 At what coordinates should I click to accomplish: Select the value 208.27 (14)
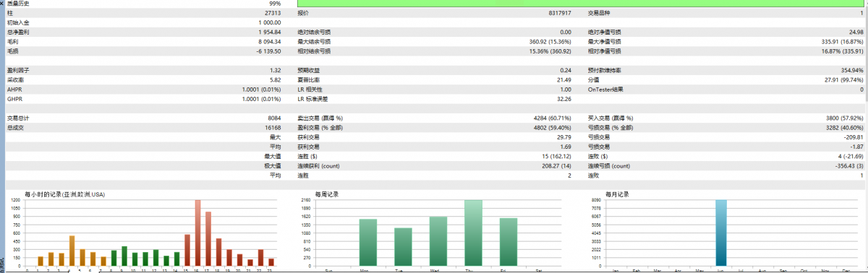[x=556, y=165]
